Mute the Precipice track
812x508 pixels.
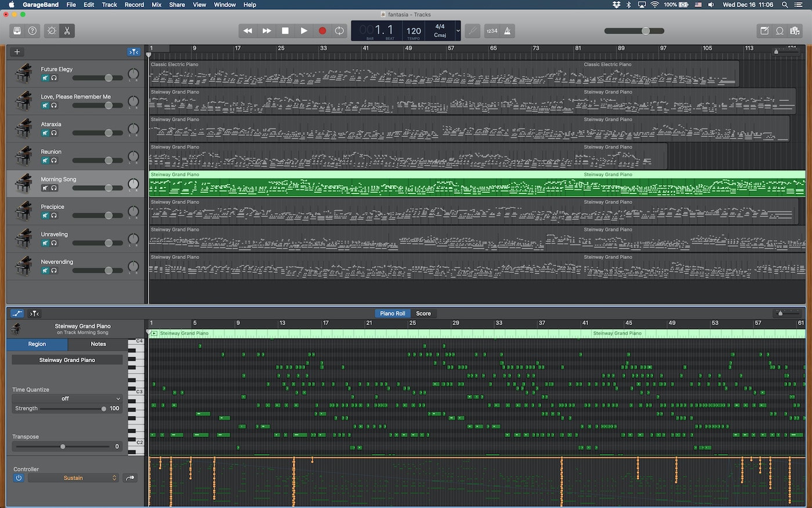coord(45,215)
